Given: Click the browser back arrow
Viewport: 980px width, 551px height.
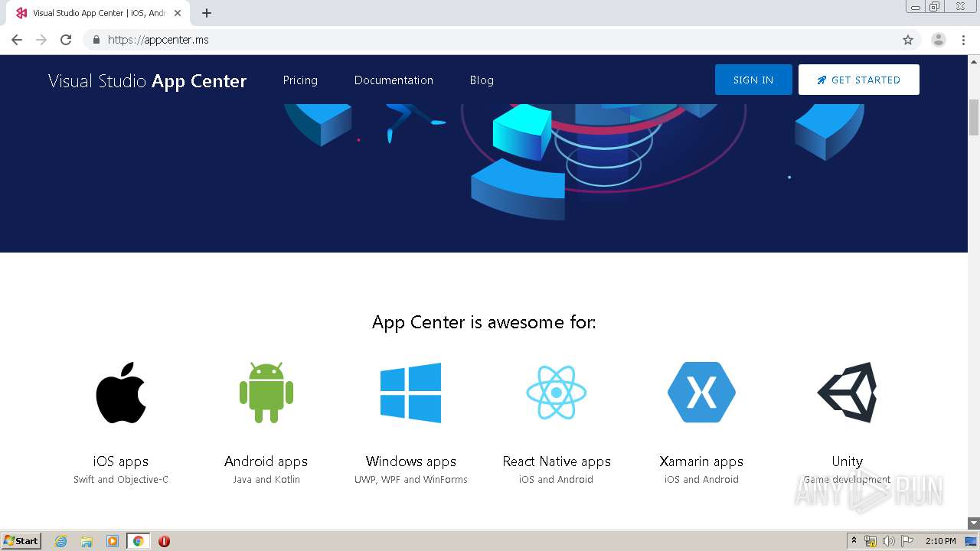Looking at the screenshot, I should (17, 40).
